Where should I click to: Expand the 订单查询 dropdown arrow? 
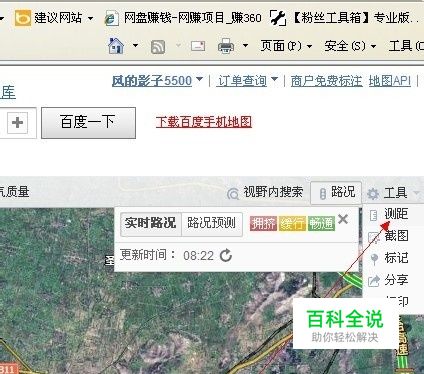click(274, 79)
